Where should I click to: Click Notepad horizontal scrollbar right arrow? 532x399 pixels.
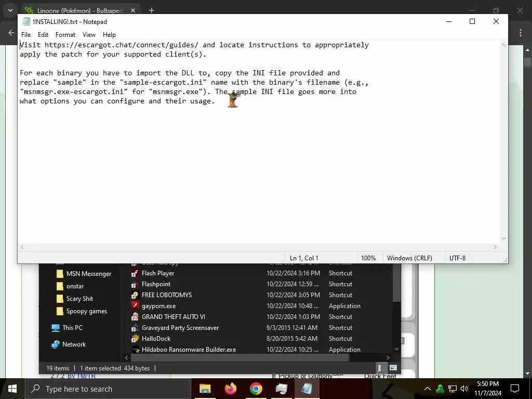click(x=495, y=247)
